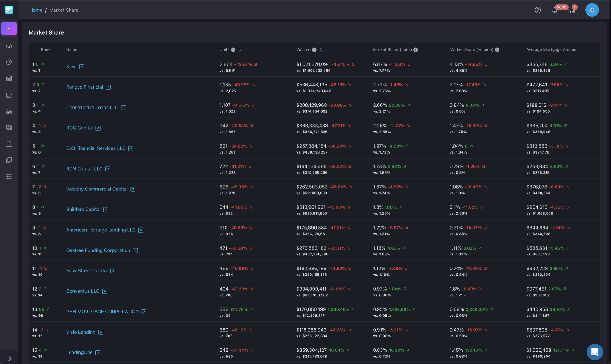Click the PHH MORTGAGE CORPORATION link

click(102, 312)
